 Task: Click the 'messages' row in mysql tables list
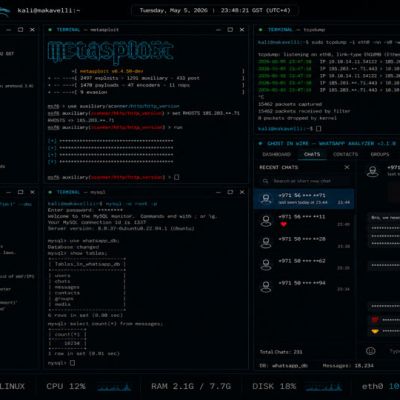point(67,287)
